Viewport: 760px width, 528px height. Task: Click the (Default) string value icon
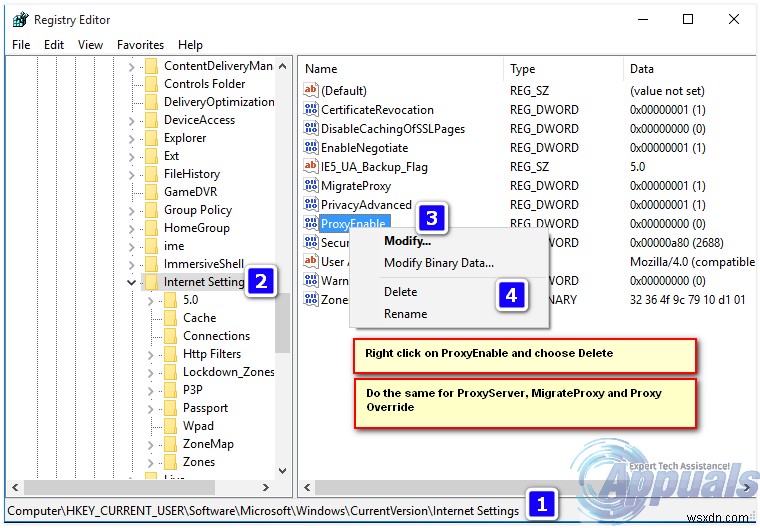[311, 90]
